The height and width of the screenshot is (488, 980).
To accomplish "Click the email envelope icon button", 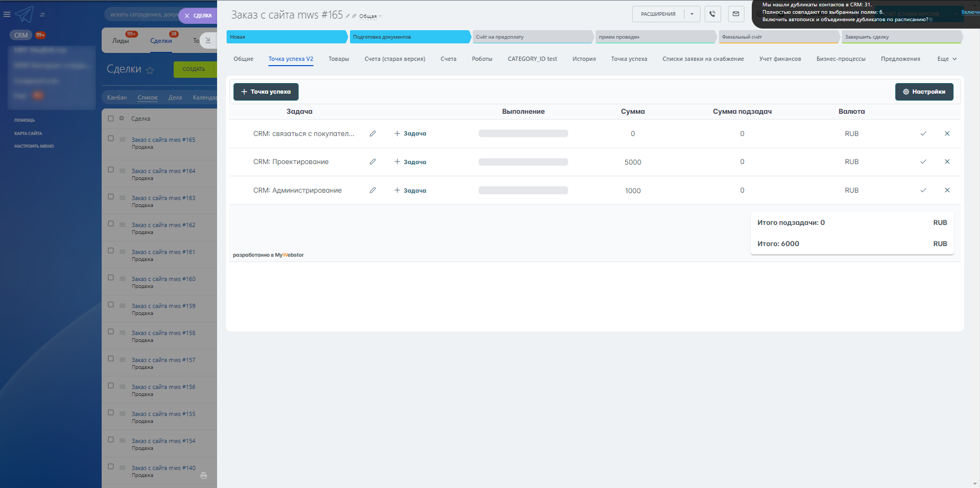I will click(x=736, y=14).
